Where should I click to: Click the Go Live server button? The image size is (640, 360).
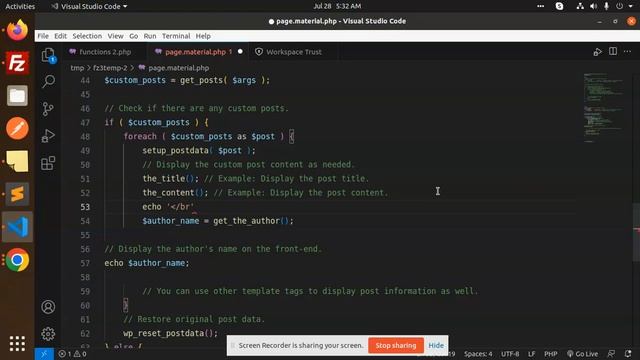(x=582, y=354)
